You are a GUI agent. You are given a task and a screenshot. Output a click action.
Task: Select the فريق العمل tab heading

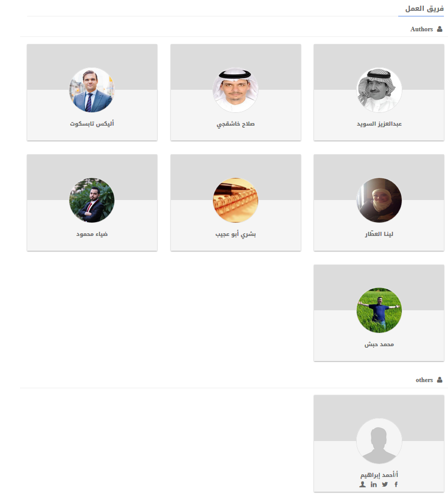click(x=424, y=9)
